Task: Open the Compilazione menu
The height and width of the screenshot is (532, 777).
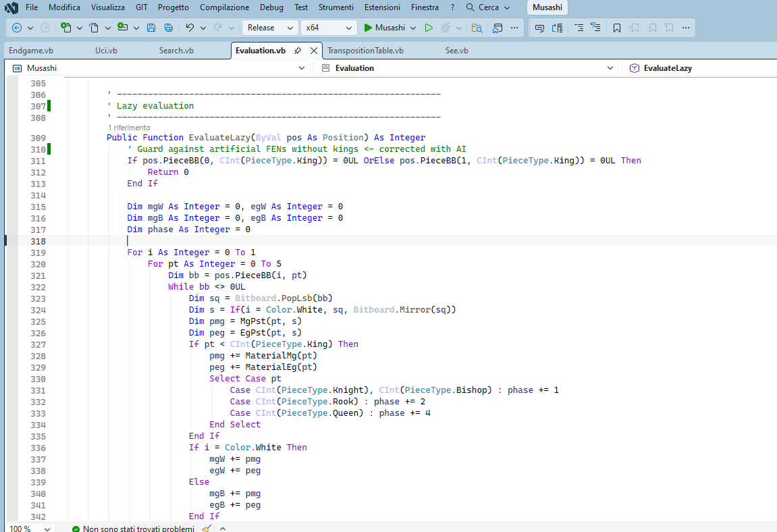Action: click(225, 7)
